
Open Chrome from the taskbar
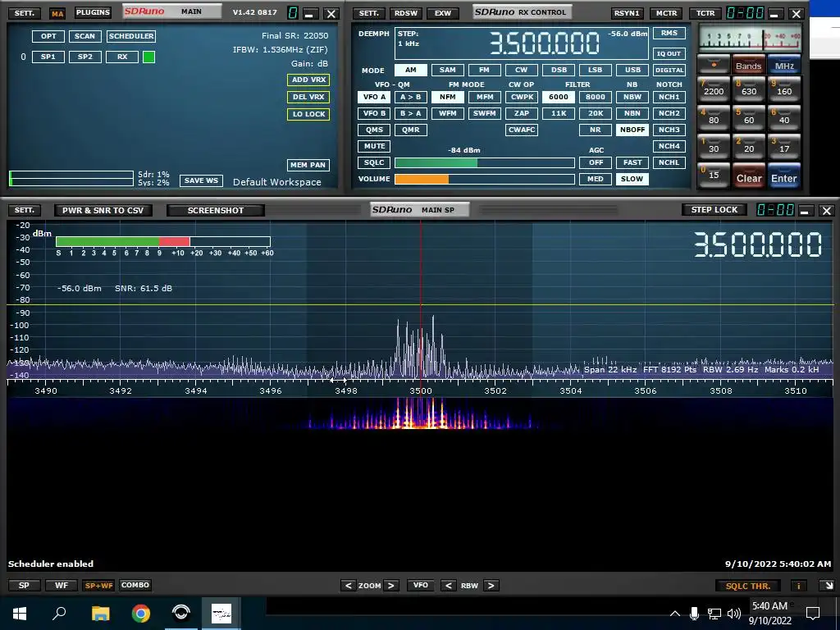tap(141, 613)
